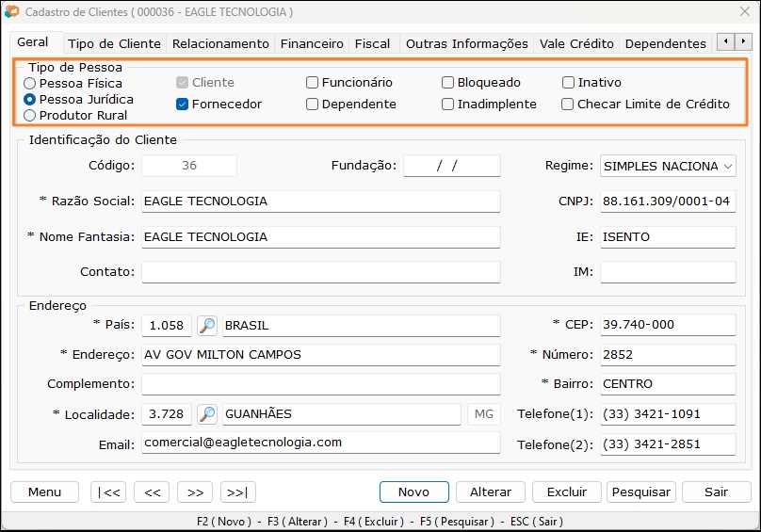
Task: Click the Localidade search magnifier icon
Action: pos(207,414)
